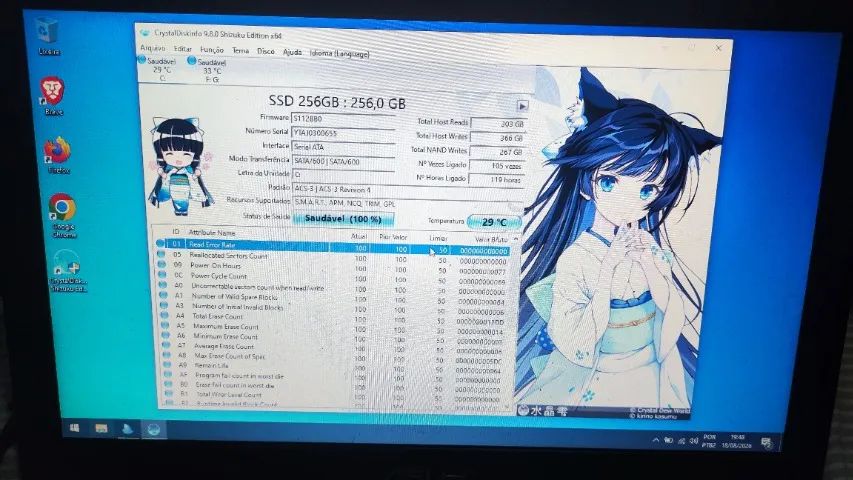Click the Attribute Name column header
Screen dimensions: 853x480
[x=212, y=232]
